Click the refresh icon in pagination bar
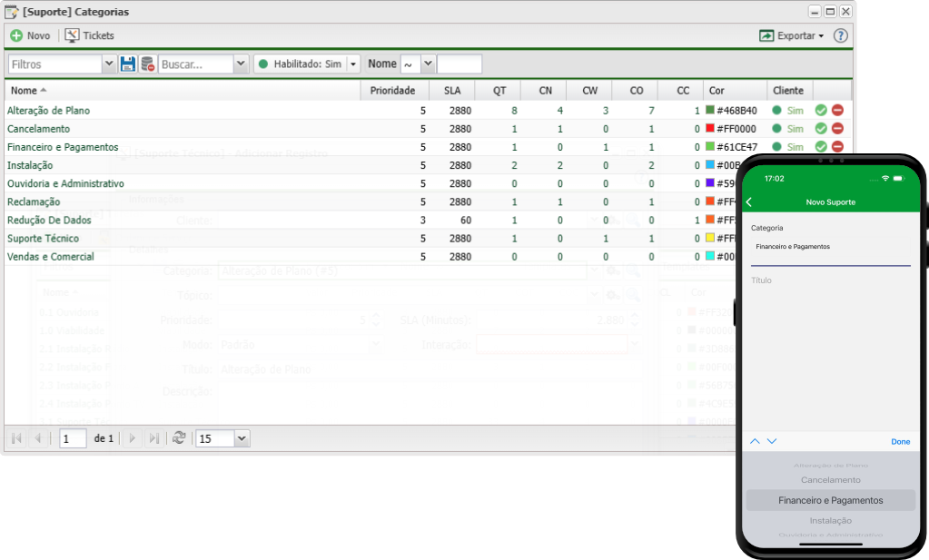The height and width of the screenshot is (560, 929). click(x=179, y=438)
